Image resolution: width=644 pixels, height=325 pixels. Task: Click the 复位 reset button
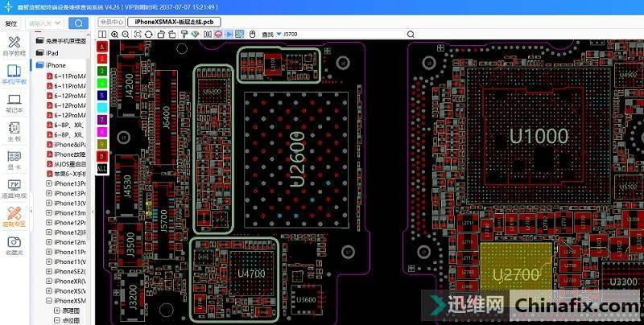10,23
